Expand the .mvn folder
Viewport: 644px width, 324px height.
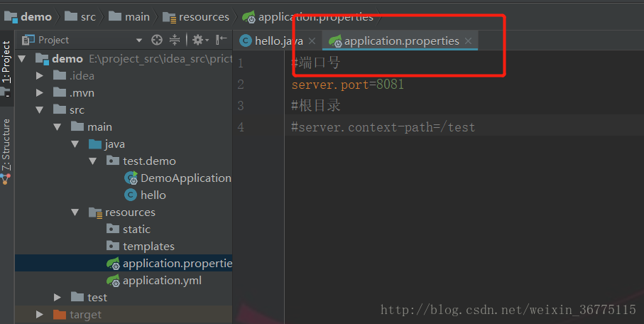click(40, 93)
